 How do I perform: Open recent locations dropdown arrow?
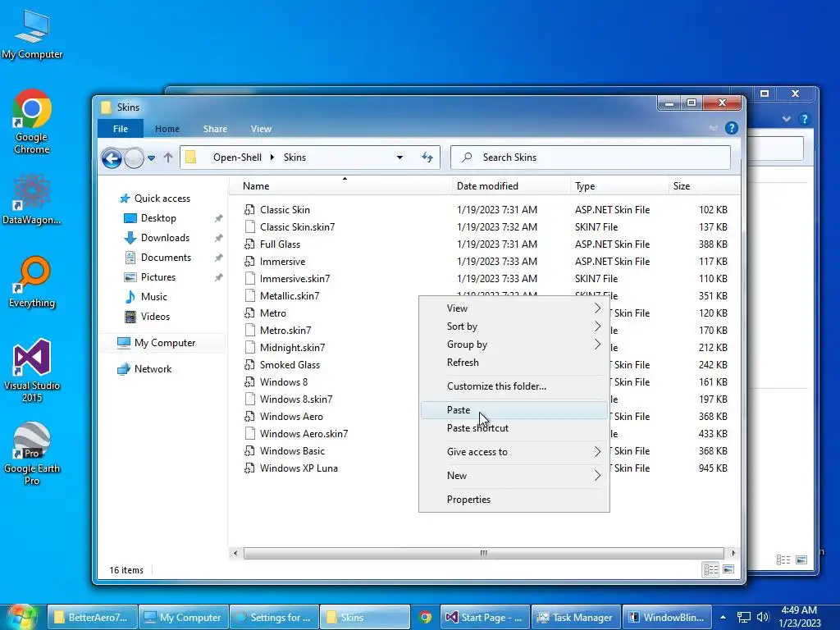click(152, 158)
